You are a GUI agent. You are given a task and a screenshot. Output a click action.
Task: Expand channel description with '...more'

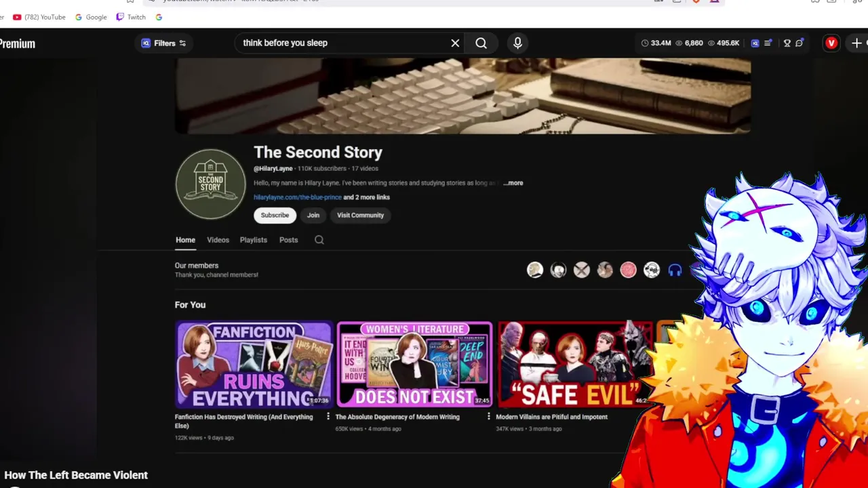pyautogui.click(x=513, y=182)
